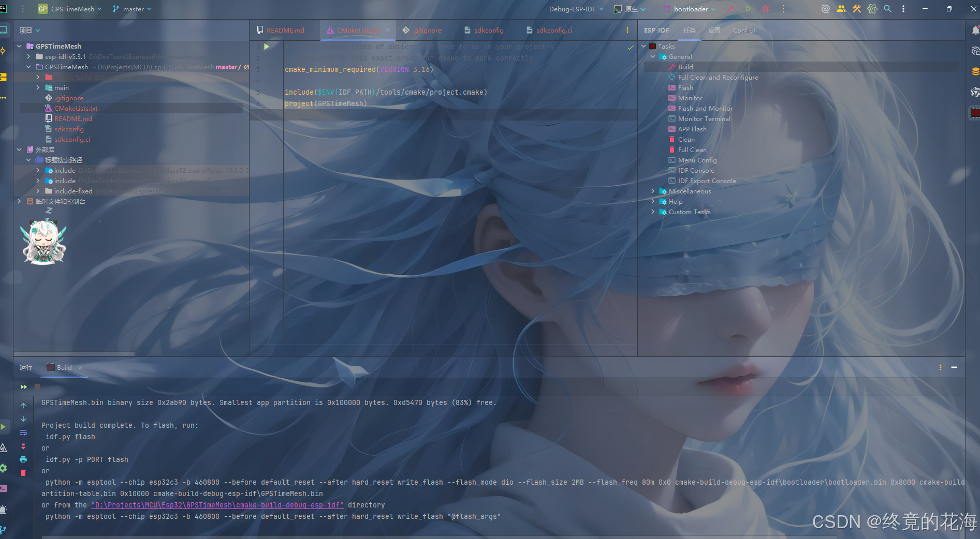Open the 设置 tab in ESP-IDF panel
The image size is (980, 539).
pyautogui.click(x=714, y=30)
